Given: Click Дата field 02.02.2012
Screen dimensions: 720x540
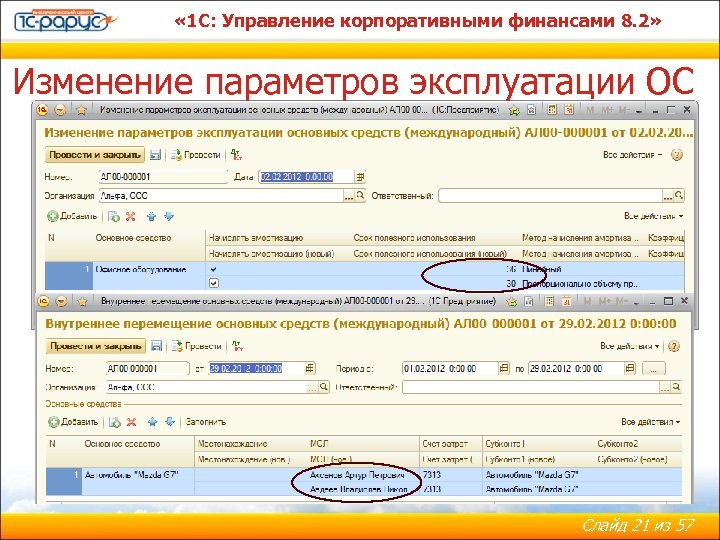Looking at the screenshot, I should click(x=307, y=177).
